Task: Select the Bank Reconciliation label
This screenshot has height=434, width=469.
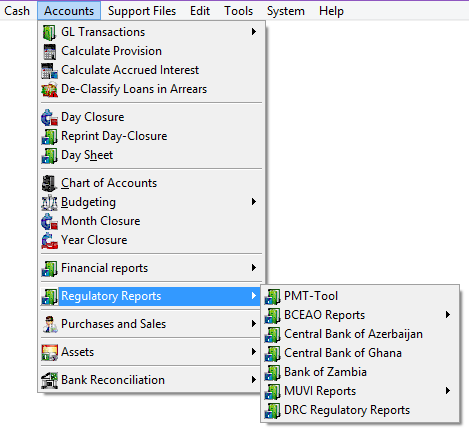Action: click(113, 380)
